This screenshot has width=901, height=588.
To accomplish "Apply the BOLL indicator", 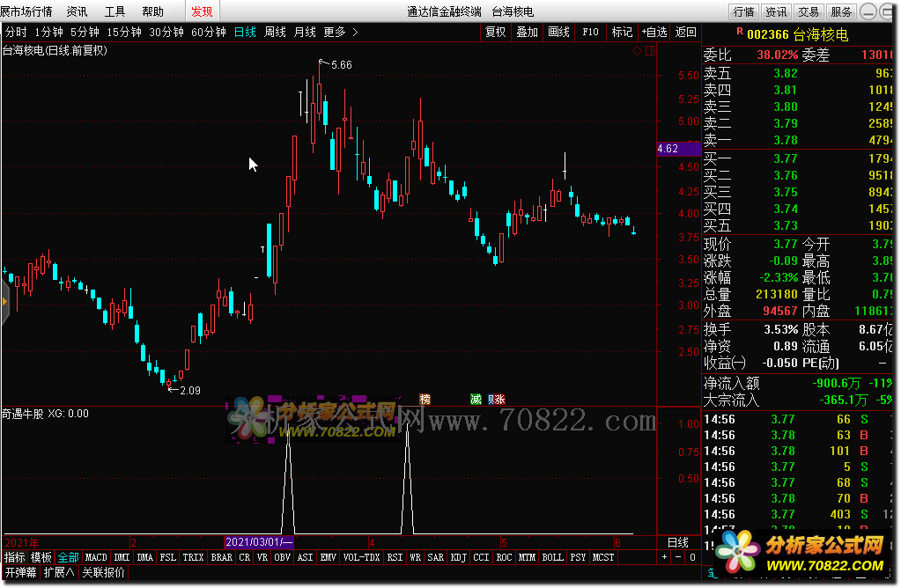I will coord(553,557).
